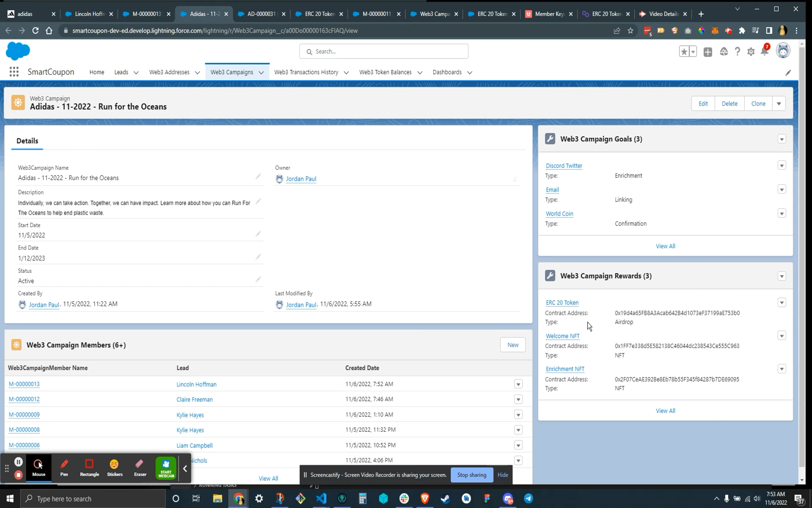Click the Delete button
The image size is (812, 508).
click(730, 104)
